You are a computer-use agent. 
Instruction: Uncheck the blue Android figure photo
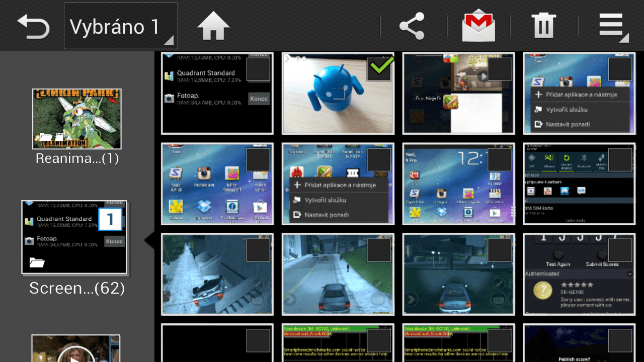coord(379,69)
